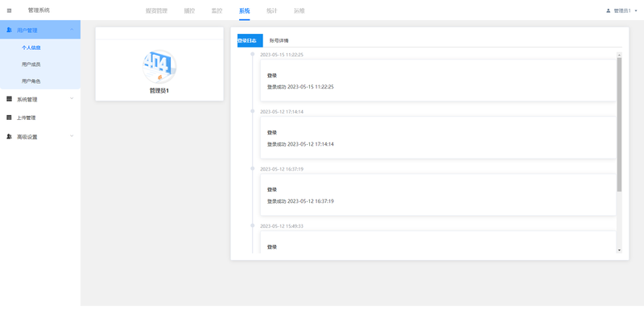Open 用户成员 in the sidebar
The height and width of the screenshot is (314, 644).
(31, 64)
